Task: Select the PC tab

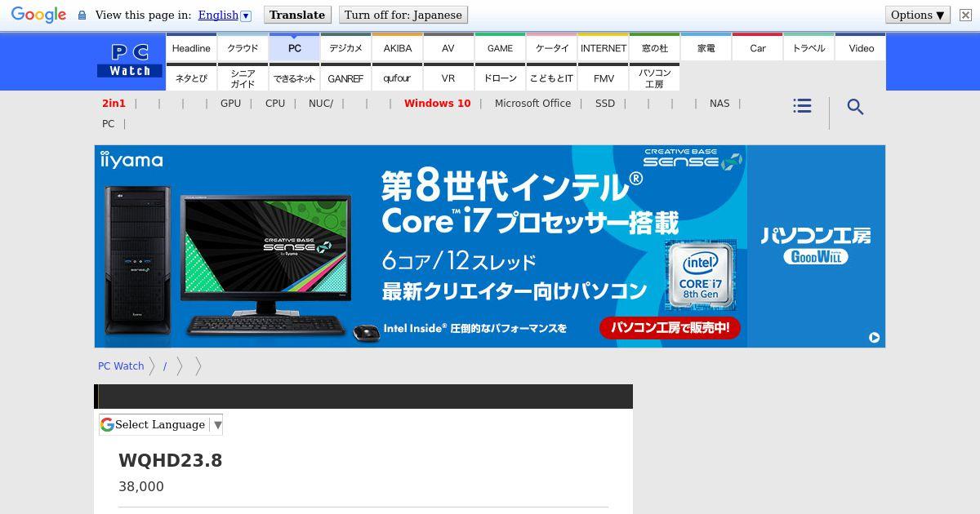Action: [295, 48]
